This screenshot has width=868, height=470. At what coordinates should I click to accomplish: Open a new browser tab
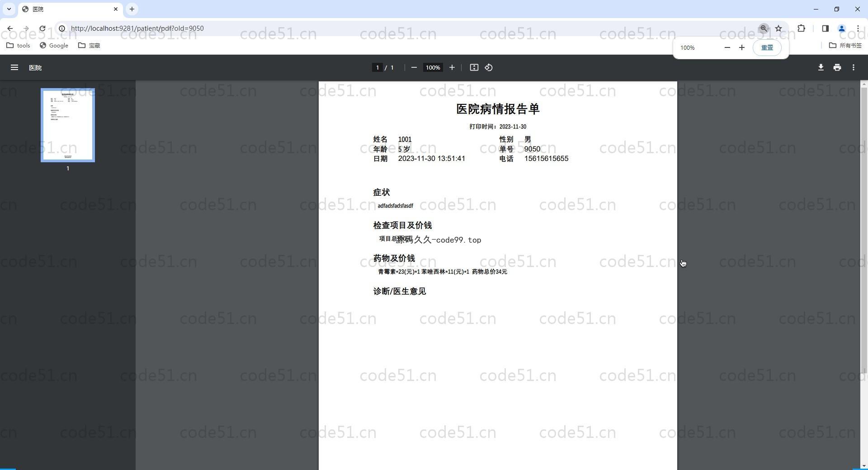pos(132,9)
